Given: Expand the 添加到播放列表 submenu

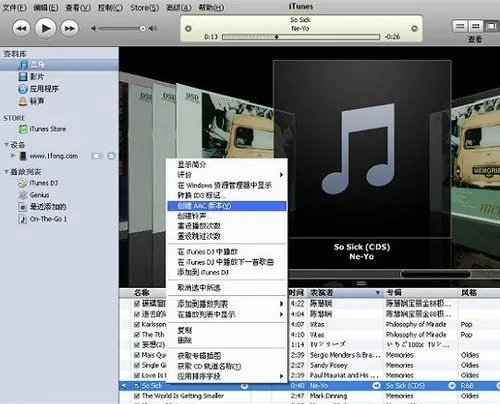Looking at the screenshot, I should coord(227,304).
